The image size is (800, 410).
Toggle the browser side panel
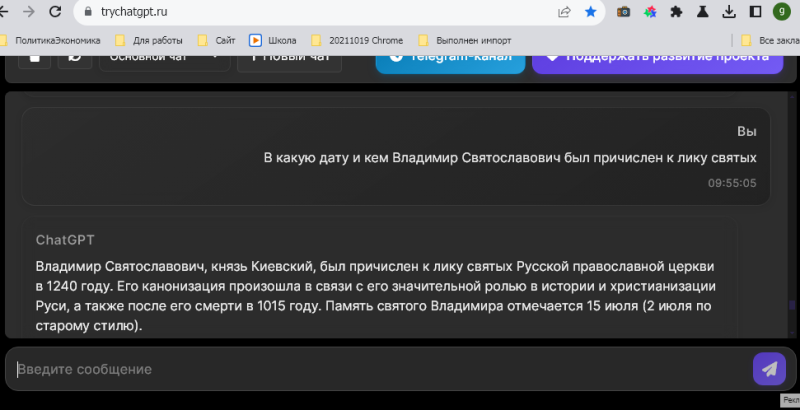coord(756,12)
